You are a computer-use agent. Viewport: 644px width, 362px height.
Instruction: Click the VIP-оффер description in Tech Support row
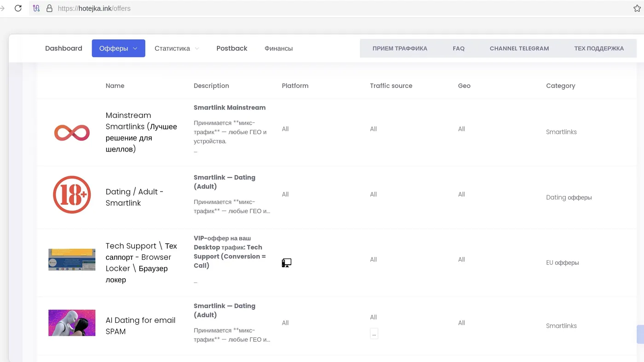click(230, 252)
